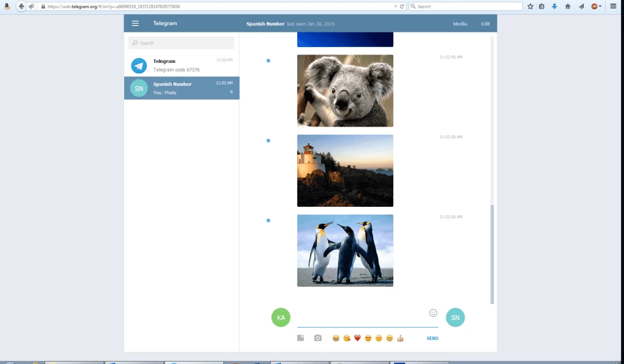Select the koala photo message checkmark dot
Viewport: 624px width, 364px height.
268,61
